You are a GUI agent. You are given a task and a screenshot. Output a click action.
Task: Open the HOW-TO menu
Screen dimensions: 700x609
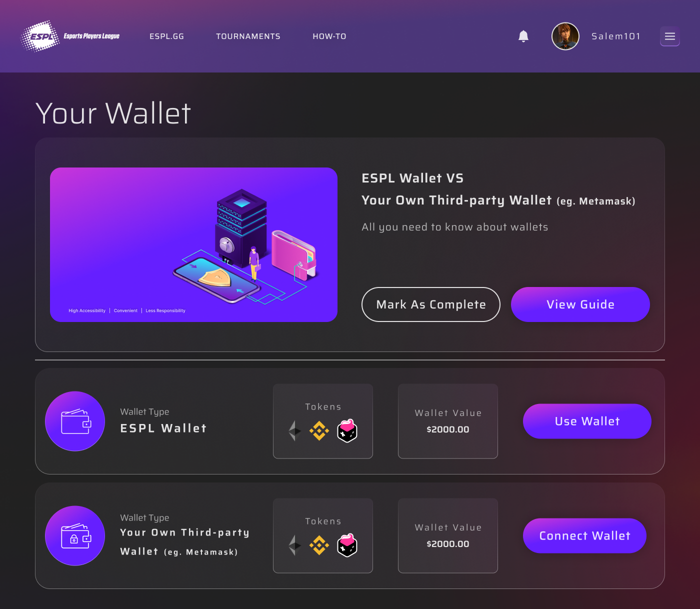pos(329,36)
